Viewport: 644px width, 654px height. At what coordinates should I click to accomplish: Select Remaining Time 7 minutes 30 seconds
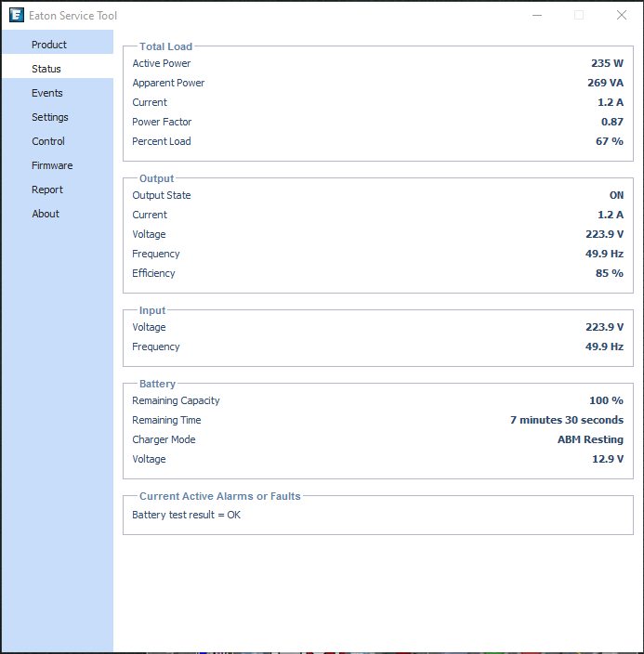point(567,420)
